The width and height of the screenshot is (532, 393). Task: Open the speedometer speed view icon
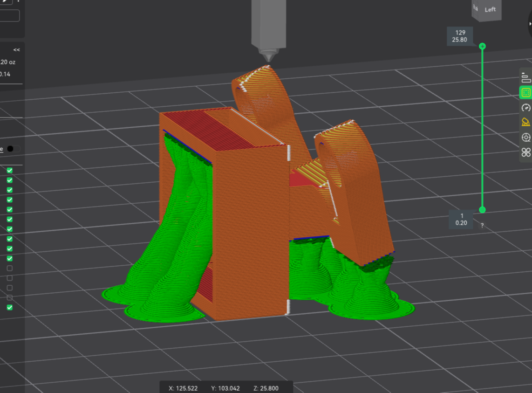pos(526,108)
